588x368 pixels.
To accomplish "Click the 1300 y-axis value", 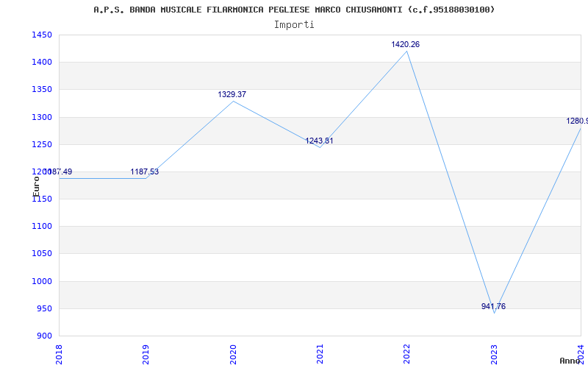I will coord(42,117).
